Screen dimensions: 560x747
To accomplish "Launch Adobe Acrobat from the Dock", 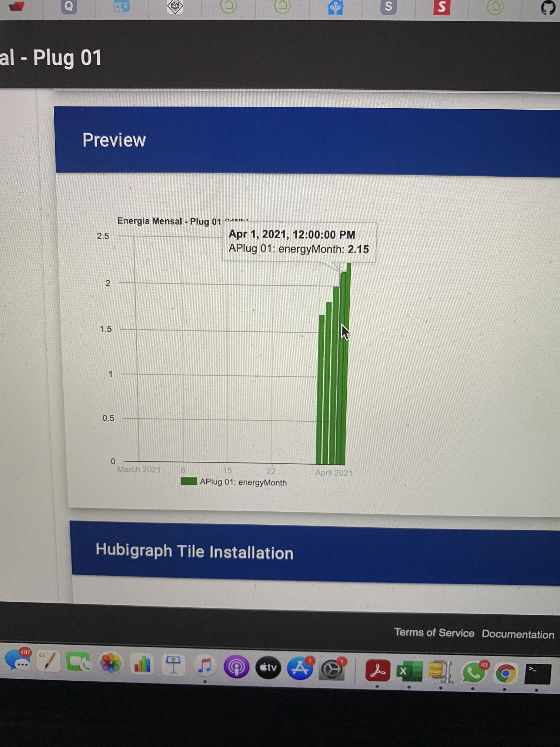I will point(377,670).
